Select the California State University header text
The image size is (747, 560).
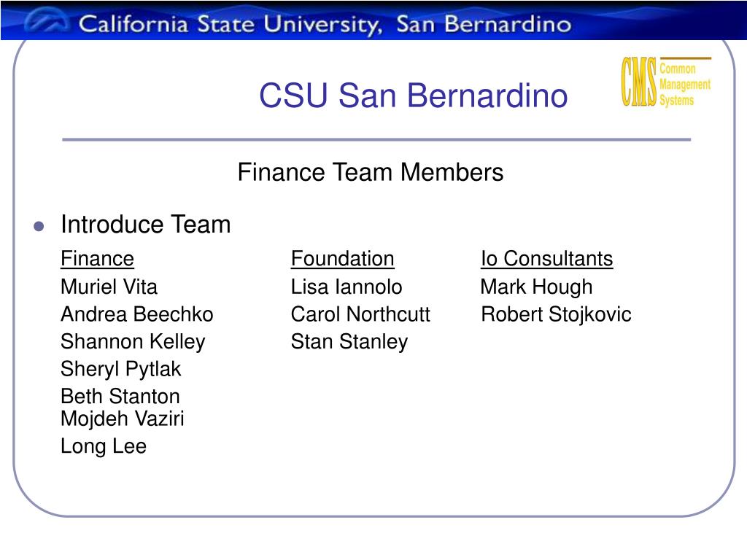click(325, 25)
